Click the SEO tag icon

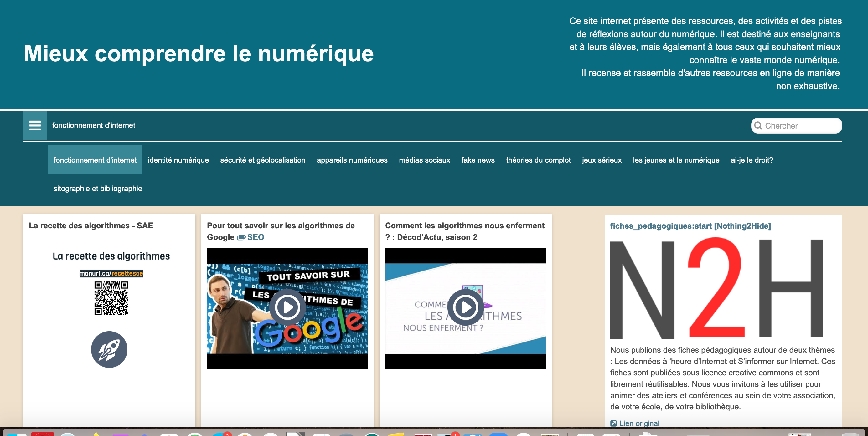point(241,237)
